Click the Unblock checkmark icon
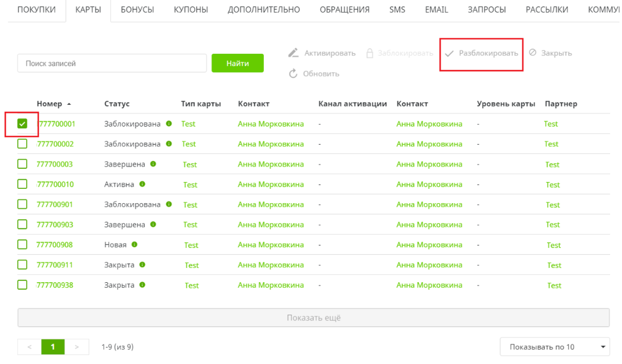Image resolution: width=622 pixels, height=364 pixels. click(449, 53)
